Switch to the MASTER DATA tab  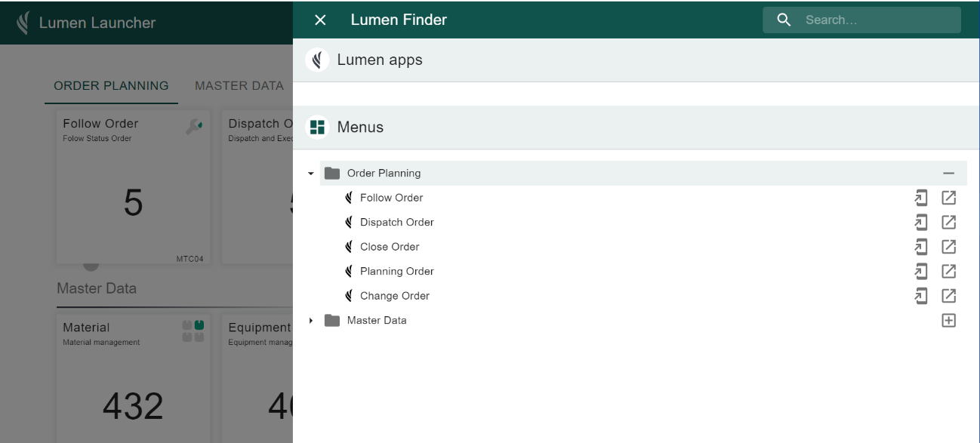239,86
